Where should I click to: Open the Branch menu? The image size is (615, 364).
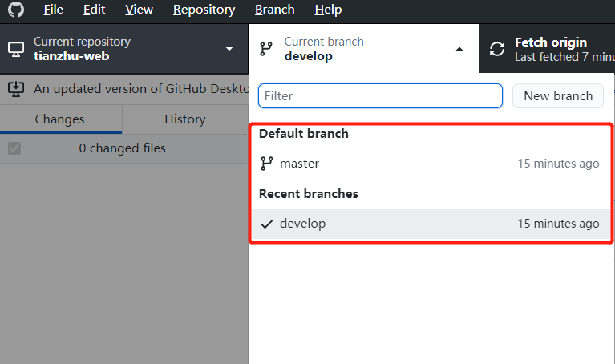click(274, 10)
